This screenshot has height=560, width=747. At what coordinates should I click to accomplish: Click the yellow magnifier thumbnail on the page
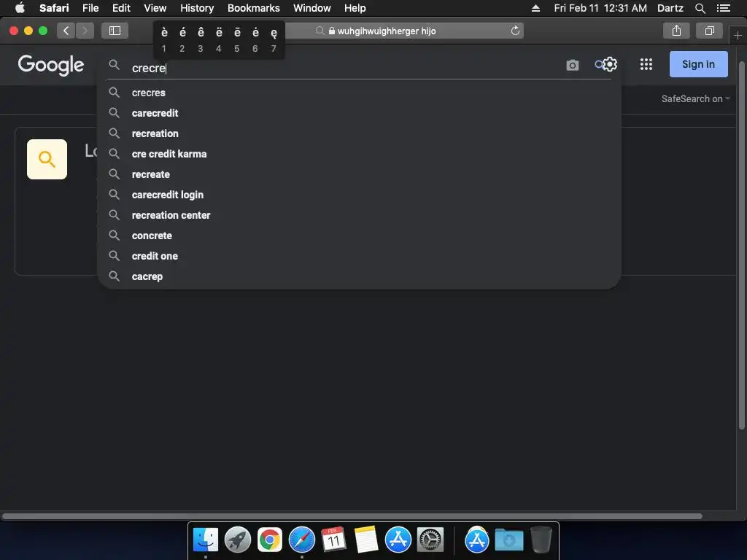47,159
